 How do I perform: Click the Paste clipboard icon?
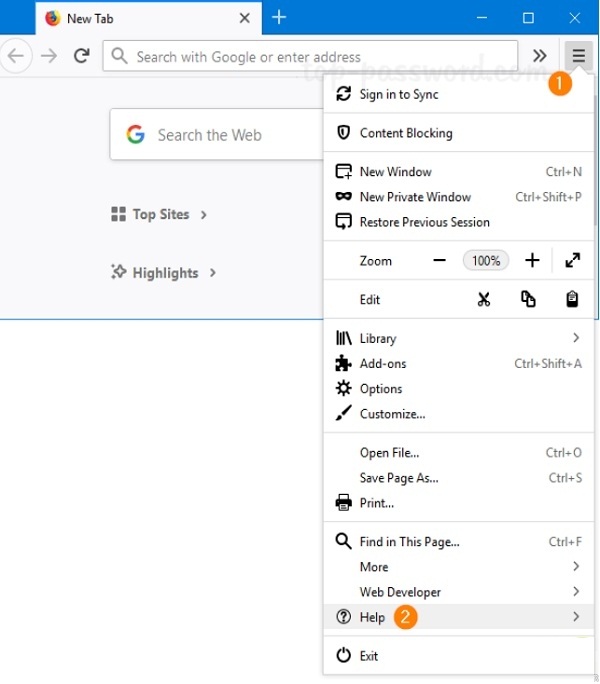[x=572, y=299]
